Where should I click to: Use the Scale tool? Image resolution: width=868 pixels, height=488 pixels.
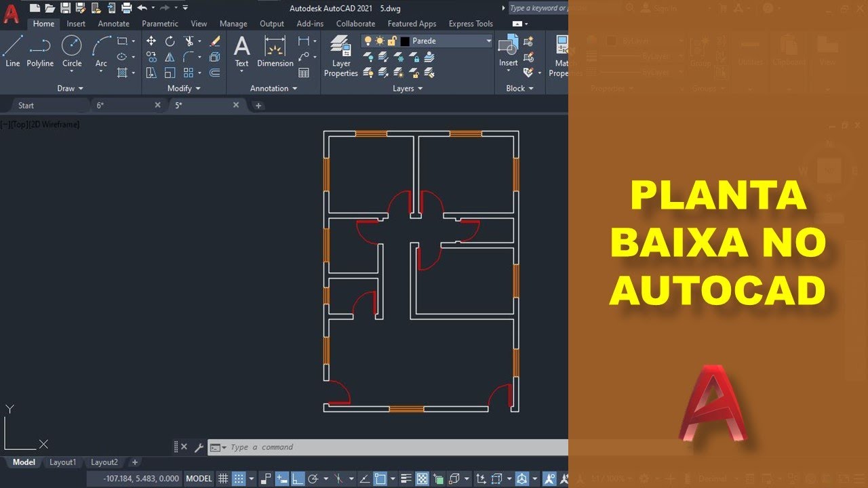pyautogui.click(x=170, y=73)
